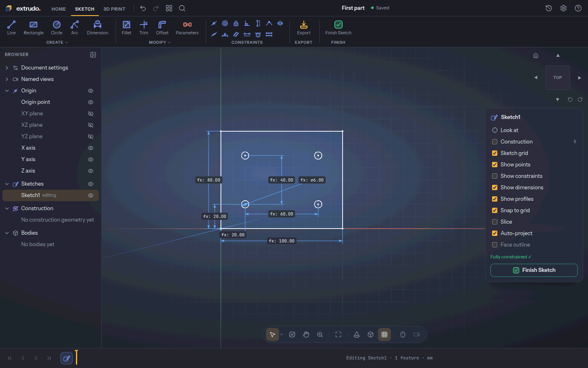The height and width of the screenshot is (368, 588).
Task: Uncheck the Sketch grid checkbox
Action: [x=494, y=153]
